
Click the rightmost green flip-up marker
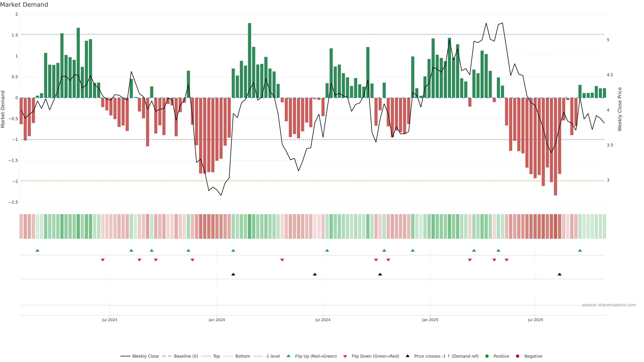pos(580,250)
